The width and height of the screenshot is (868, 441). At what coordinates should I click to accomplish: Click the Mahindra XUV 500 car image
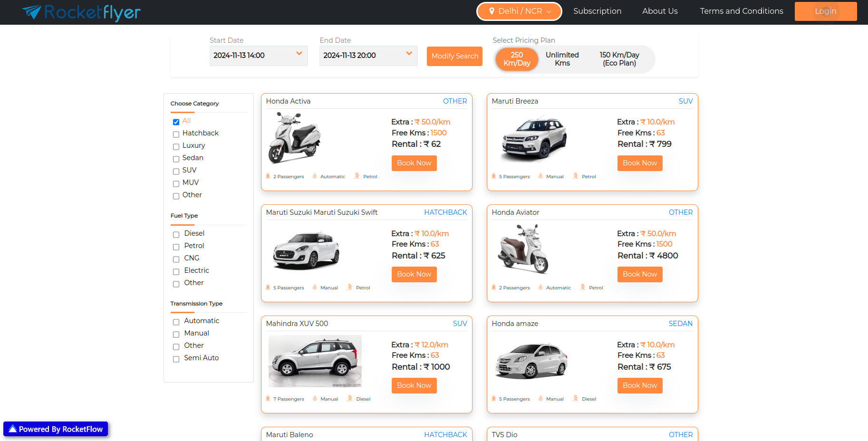click(x=315, y=361)
